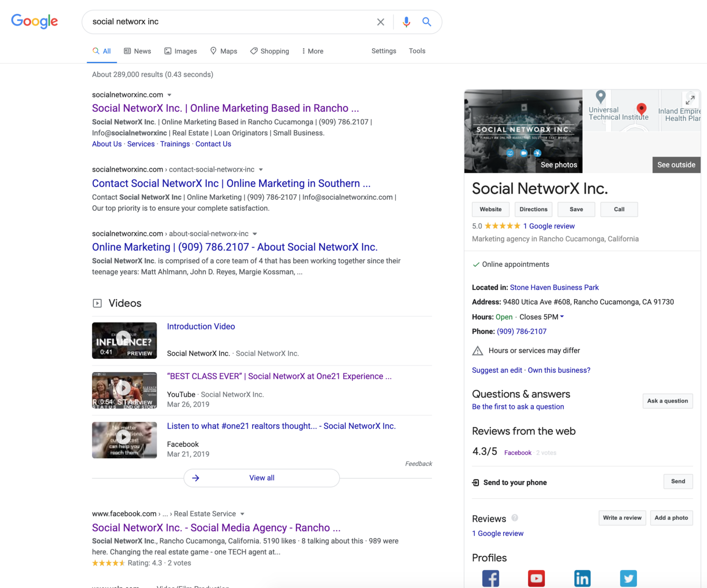Open Contact Social NetworX Inc result link
The height and width of the screenshot is (588, 707).
[x=231, y=184]
